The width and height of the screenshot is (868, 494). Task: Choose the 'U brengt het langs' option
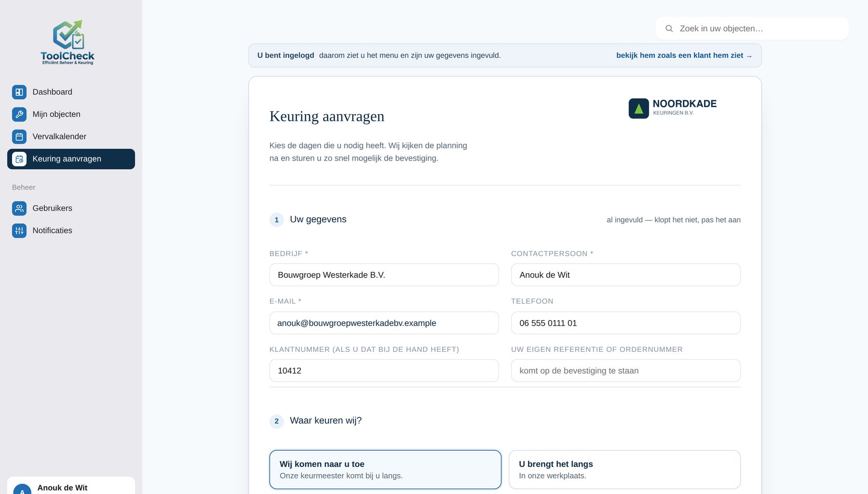click(x=624, y=469)
